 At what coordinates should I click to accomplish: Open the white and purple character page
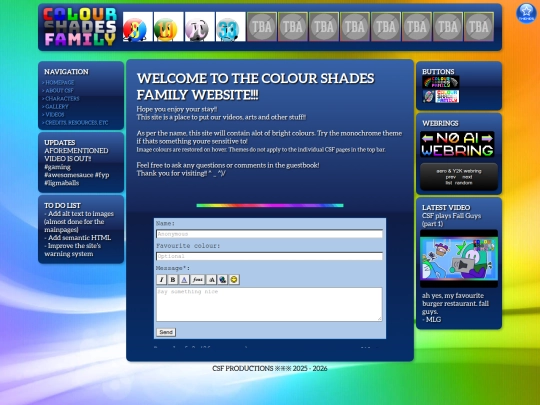click(199, 27)
